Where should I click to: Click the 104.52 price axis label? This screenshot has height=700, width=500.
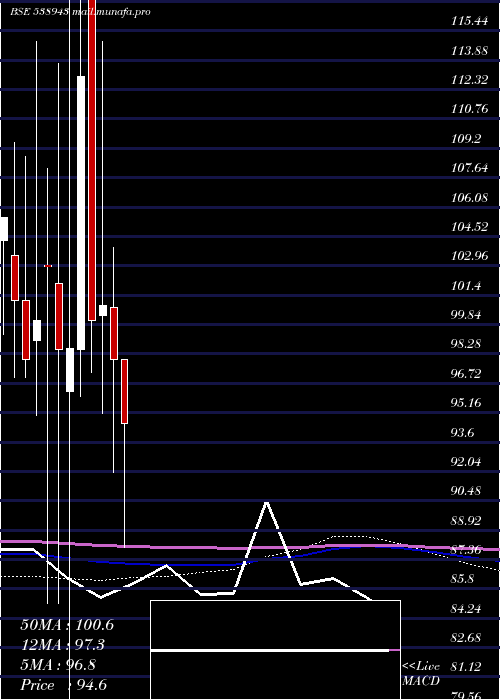pyautogui.click(x=469, y=227)
